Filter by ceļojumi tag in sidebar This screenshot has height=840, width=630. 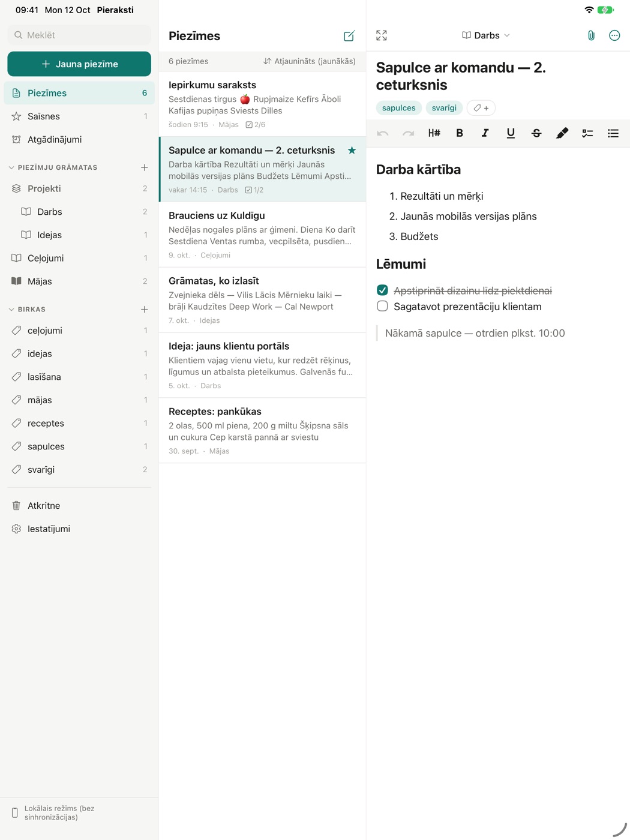(79, 331)
